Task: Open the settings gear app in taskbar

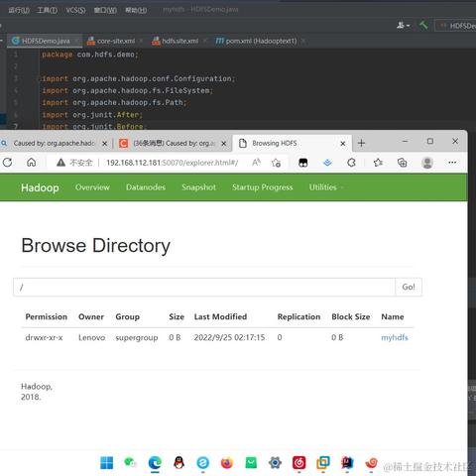Action: tap(275, 463)
